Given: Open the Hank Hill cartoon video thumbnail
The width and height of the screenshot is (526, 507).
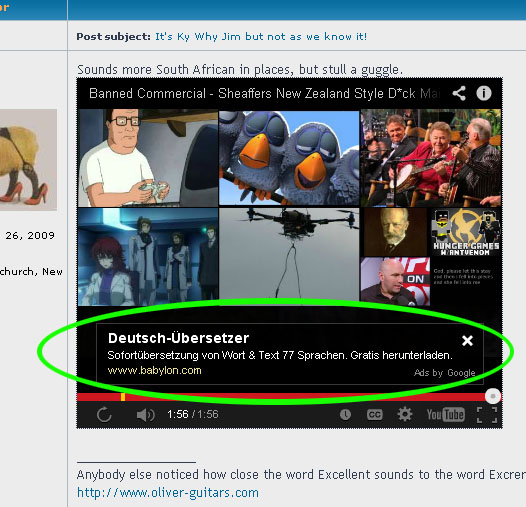Looking at the screenshot, I should tap(148, 158).
